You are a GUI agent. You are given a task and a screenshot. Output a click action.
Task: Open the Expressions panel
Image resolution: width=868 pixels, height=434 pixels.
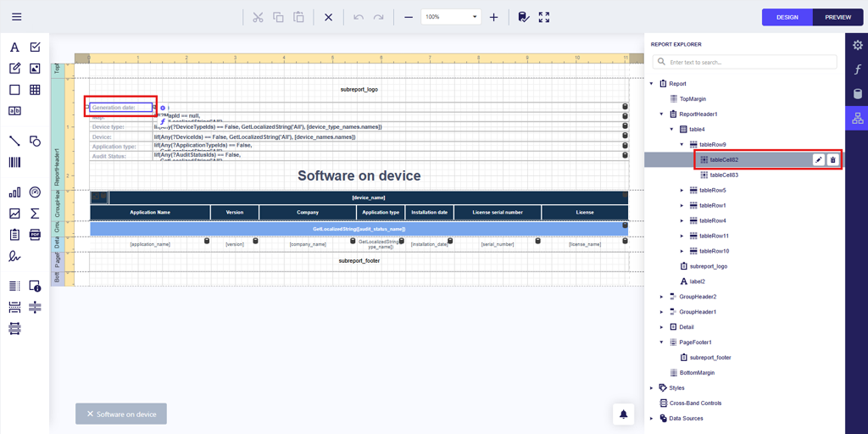(x=857, y=69)
